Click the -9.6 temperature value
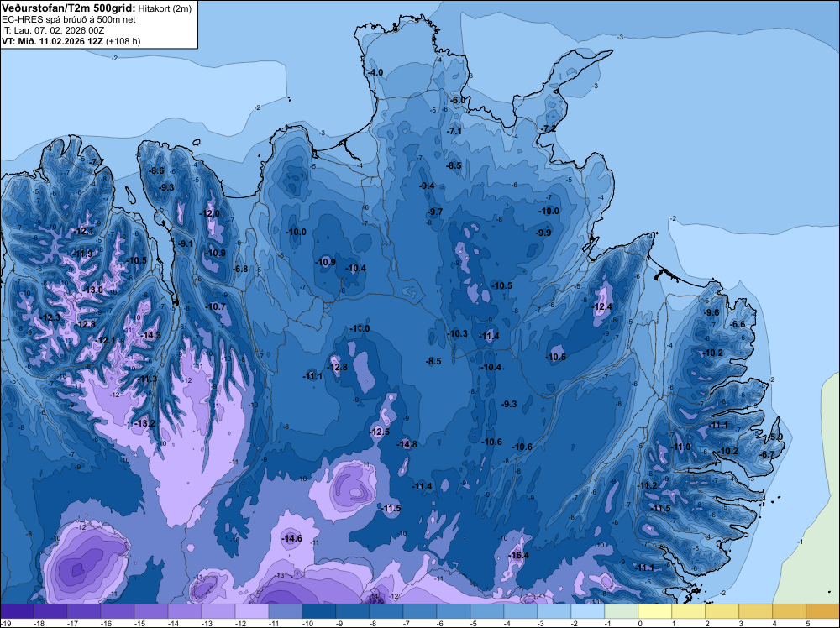 pyautogui.click(x=711, y=312)
